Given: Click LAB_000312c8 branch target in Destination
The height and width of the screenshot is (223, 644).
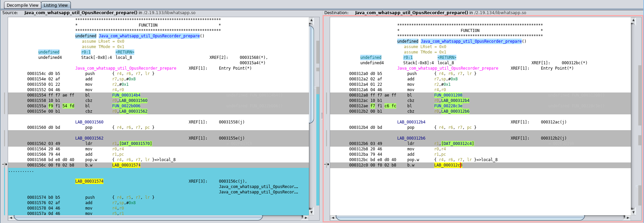Looking at the screenshot, I should click(448, 165).
